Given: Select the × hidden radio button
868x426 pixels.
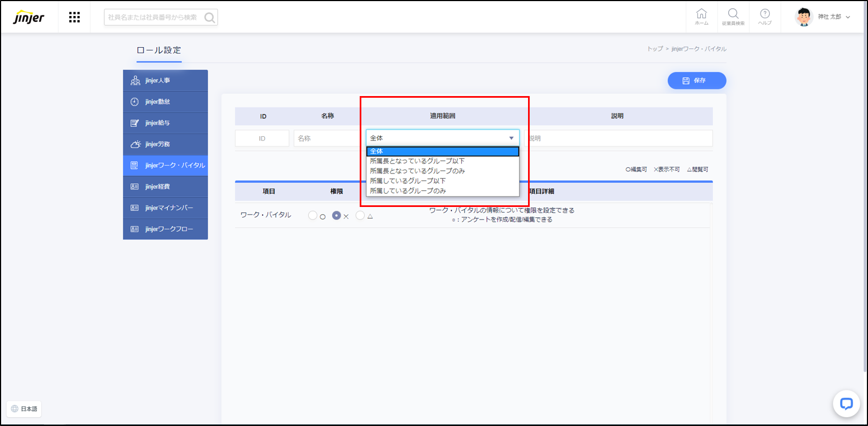Looking at the screenshot, I should click(337, 216).
